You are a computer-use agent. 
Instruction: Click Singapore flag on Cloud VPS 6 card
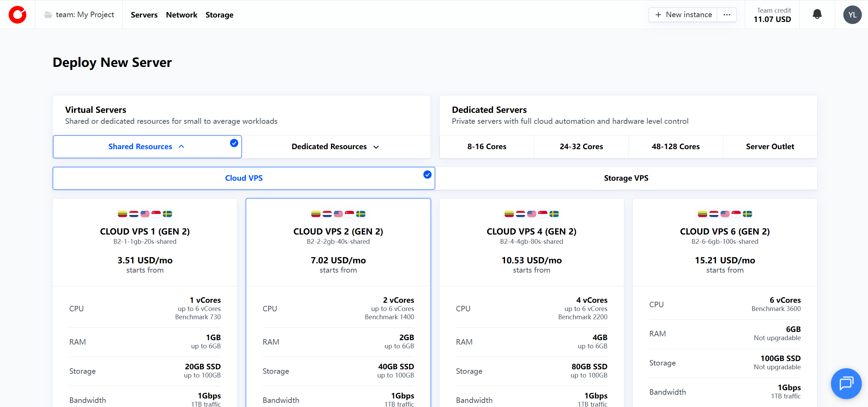pos(736,214)
